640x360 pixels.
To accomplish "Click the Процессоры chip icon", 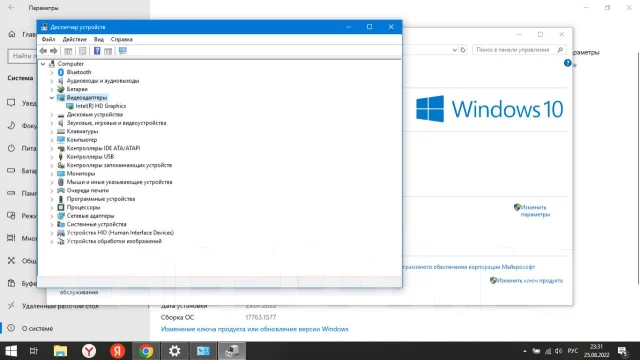I will click(61, 207).
